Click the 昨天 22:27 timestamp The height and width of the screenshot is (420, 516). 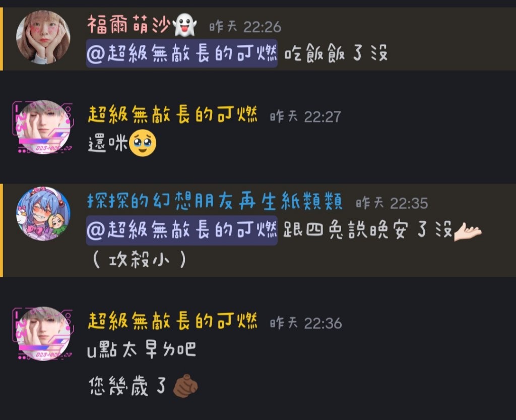point(305,116)
